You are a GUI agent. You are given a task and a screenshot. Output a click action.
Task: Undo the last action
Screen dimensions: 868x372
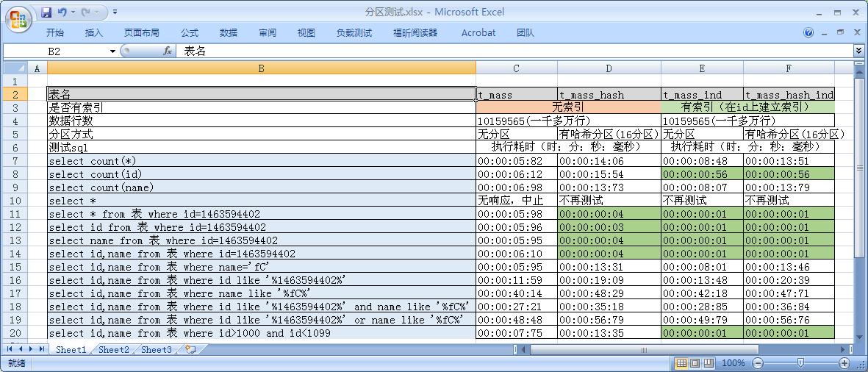62,12
